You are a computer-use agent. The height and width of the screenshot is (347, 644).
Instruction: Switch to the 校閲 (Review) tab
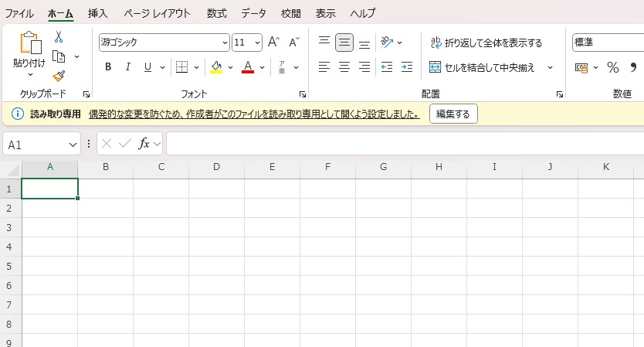(x=291, y=14)
